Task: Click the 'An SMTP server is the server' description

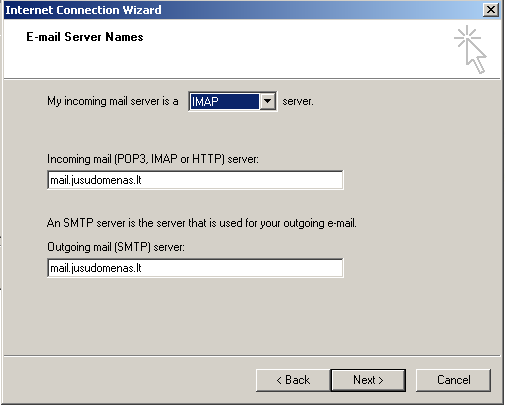Action: pyautogui.click(x=202, y=223)
